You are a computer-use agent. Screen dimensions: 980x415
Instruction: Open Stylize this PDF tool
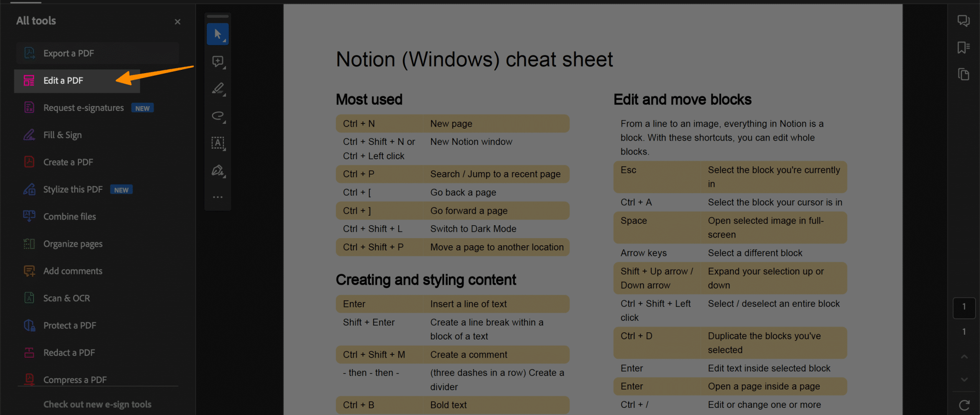click(x=73, y=190)
